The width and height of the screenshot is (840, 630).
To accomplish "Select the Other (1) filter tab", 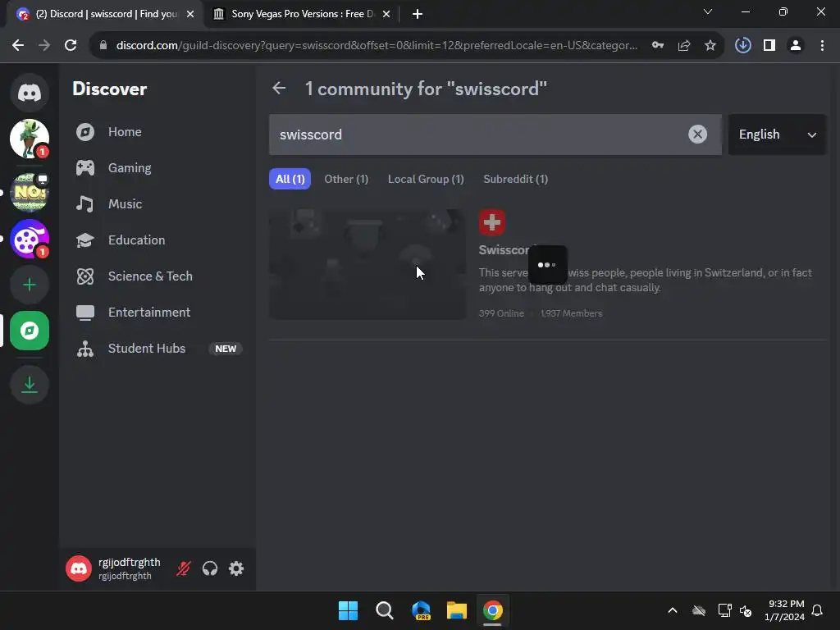I will (x=346, y=179).
